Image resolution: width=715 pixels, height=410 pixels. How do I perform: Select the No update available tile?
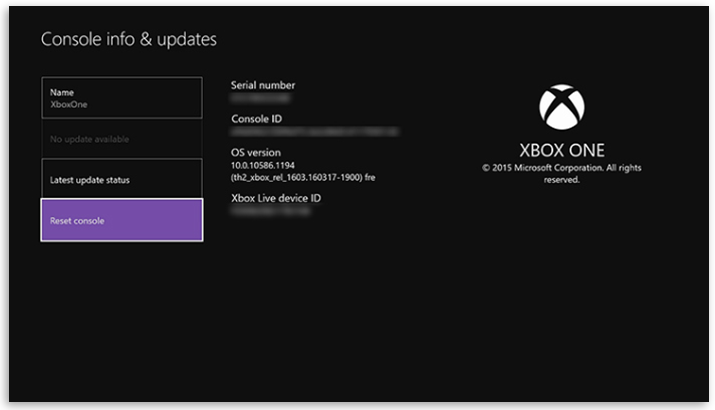pos(122,139)
